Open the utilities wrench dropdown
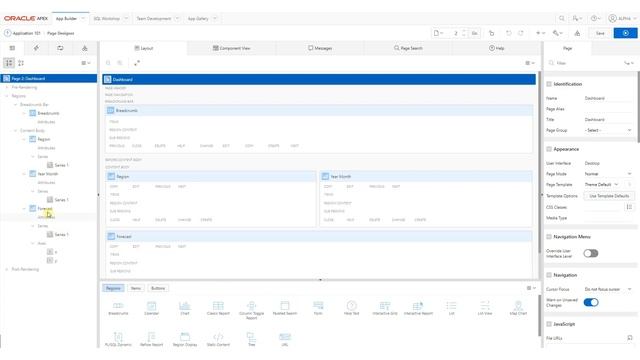Screen dimensions: 640x360 click(558, 33)
